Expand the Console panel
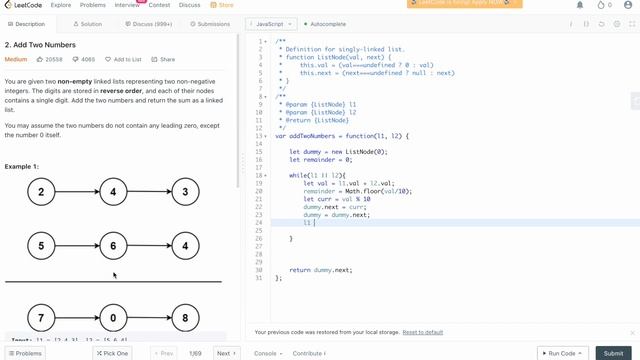Image resolution: width=640 pixels, height=360 pixels. 268,353
